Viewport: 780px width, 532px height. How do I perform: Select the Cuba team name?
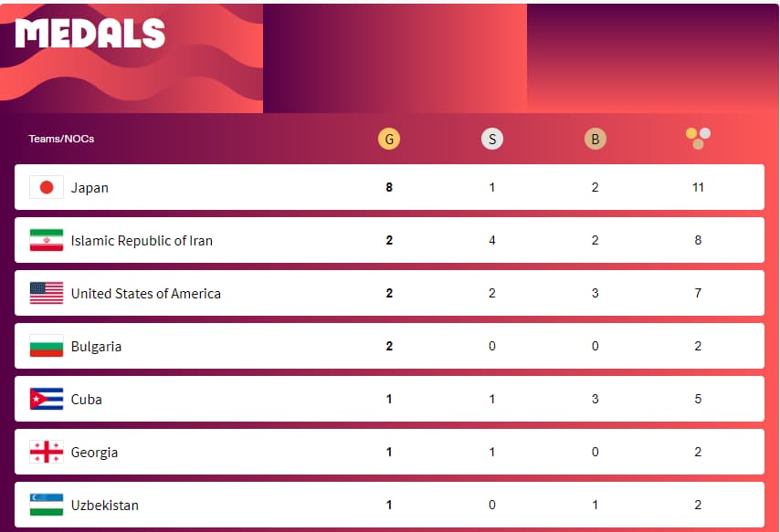(x=87, y=400)
